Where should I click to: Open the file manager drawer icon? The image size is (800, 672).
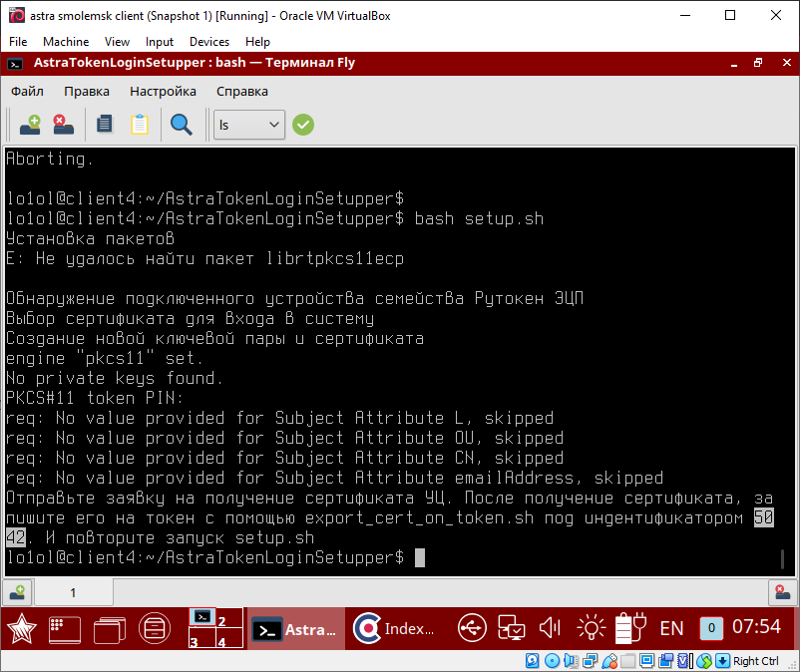pyautogui.click(x=154, y=629)
